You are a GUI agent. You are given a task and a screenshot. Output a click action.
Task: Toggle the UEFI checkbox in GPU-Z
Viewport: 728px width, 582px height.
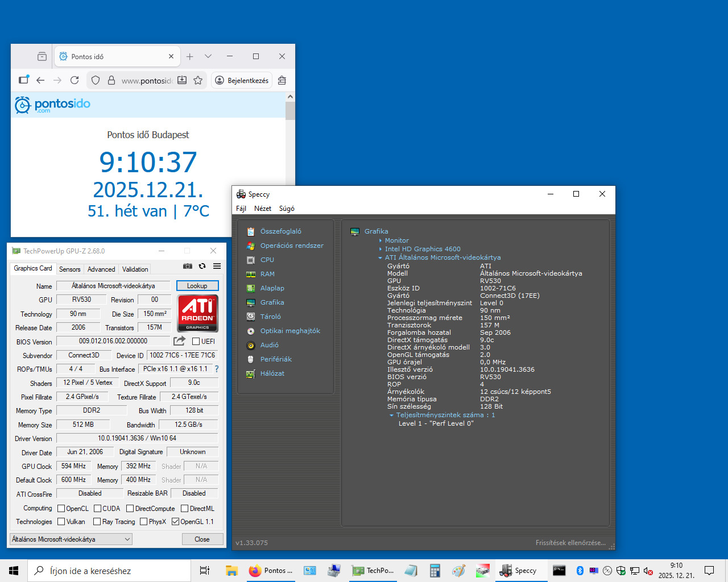(x=196, y=342)
